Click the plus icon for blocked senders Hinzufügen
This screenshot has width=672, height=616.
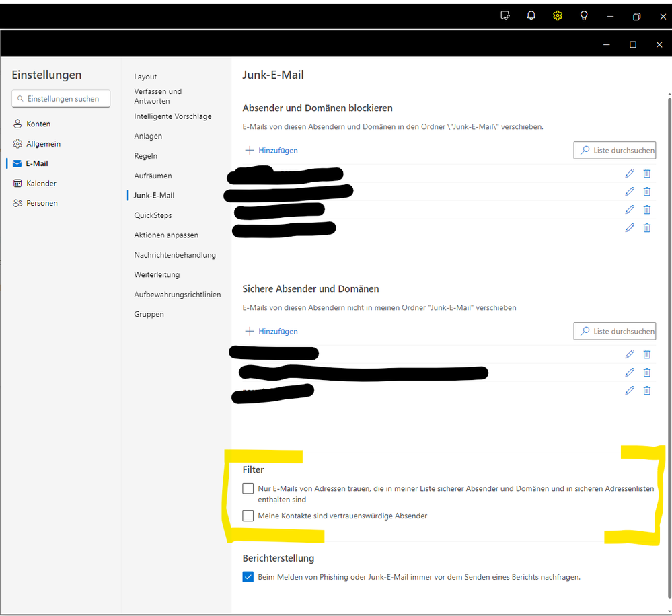coord(250,151)
